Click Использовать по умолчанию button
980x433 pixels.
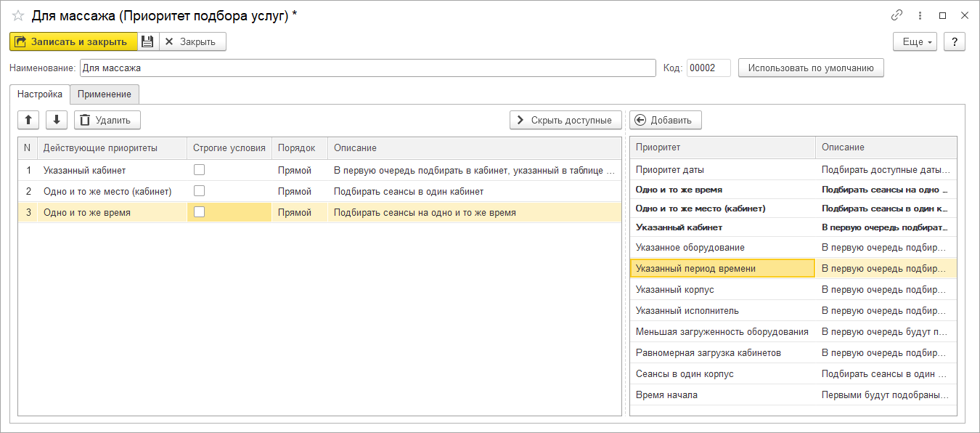[811, 68]
